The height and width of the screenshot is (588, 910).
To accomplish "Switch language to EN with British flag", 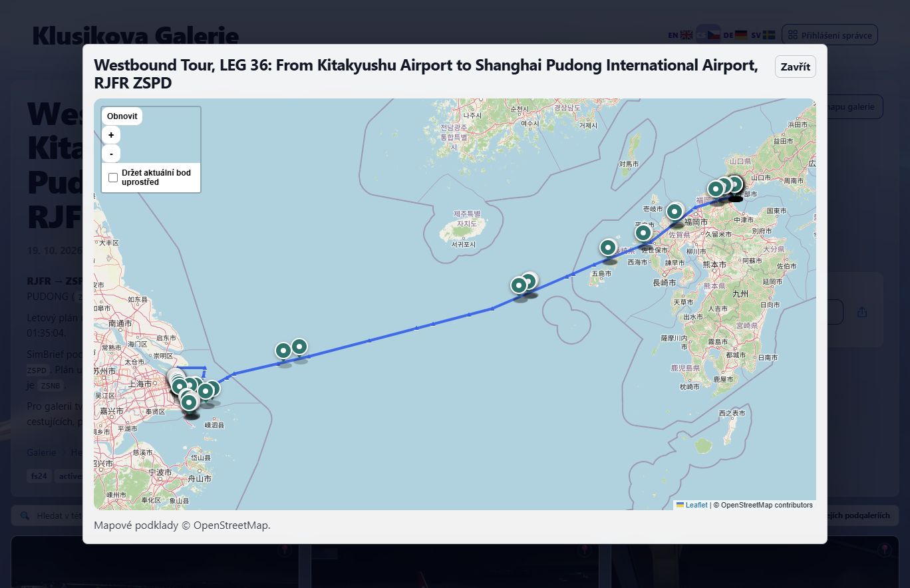I will [x=680, y=35].
